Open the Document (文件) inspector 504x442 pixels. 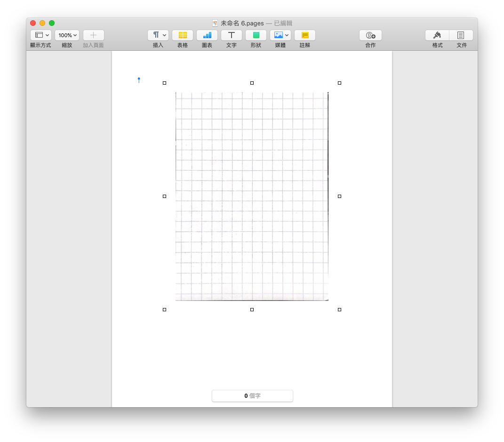[x=461, y=35]
